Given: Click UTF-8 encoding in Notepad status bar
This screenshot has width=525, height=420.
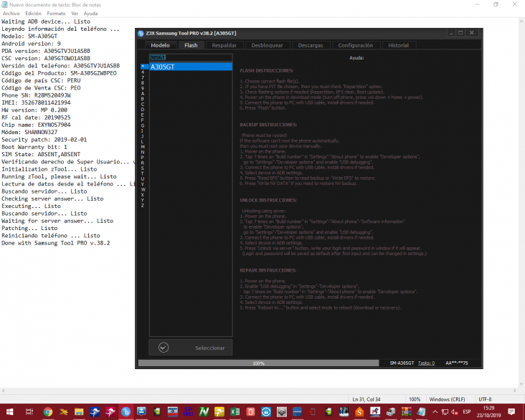Looking at the screenshot, I should coord(485,399).
